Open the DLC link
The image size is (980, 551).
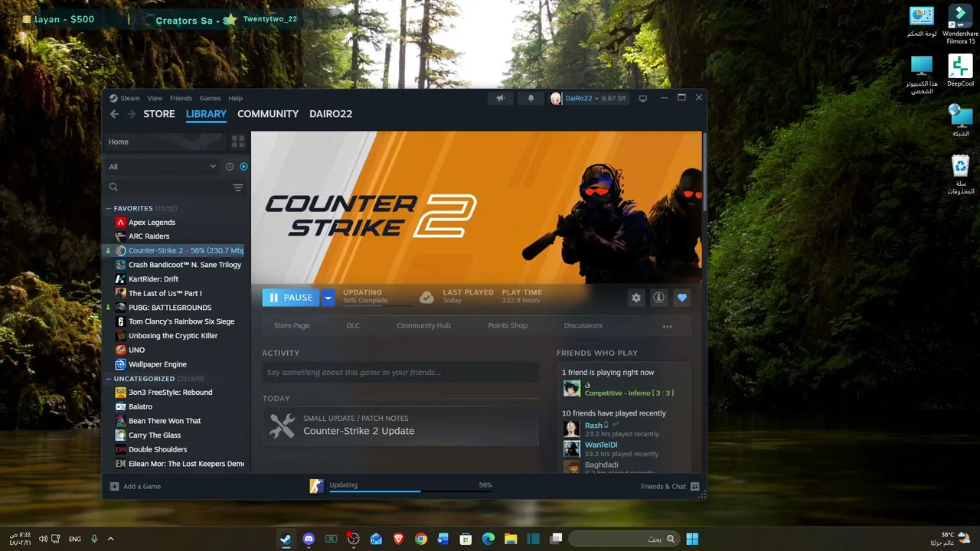tap(353, 326)
